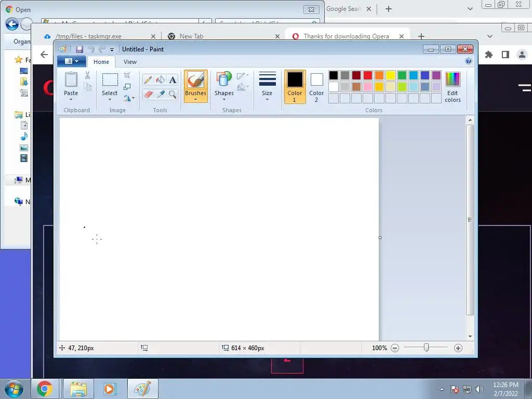This screenshot has height=399, width=532.
Task: Select the Google Search tab in back window
Action: click(x=343, y=9)
